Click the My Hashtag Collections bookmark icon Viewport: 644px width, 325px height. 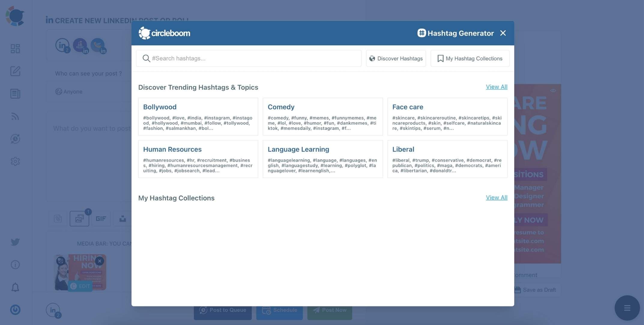coord(440,58)
